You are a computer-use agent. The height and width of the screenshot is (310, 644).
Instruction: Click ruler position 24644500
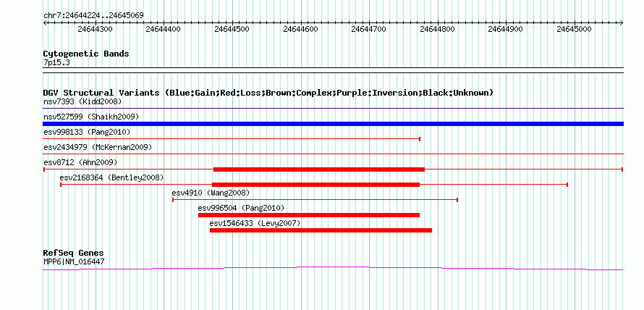[x=232, y=29]
